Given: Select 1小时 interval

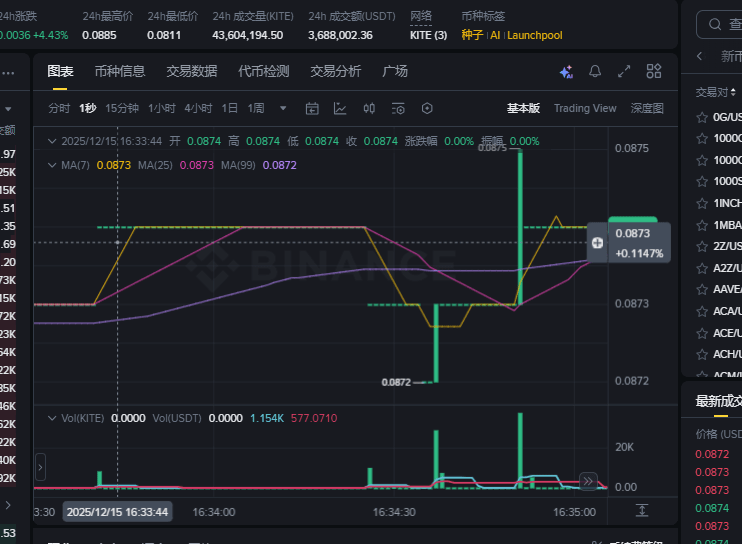Looking at the screenshot, I should pyautogui.click(x=161, y=108).
